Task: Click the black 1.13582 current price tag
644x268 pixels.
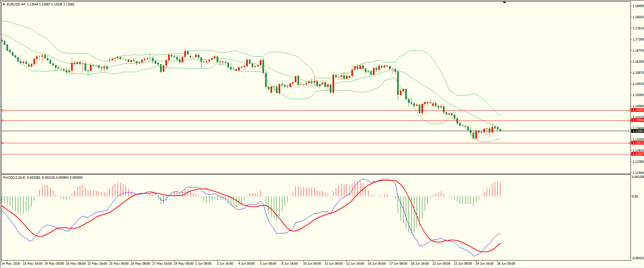Action: (638, 131)
